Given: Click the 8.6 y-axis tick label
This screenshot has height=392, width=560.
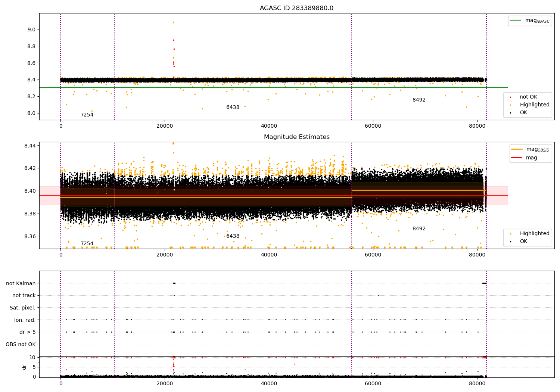Looking at the screenshot, I should coord(31,63).
